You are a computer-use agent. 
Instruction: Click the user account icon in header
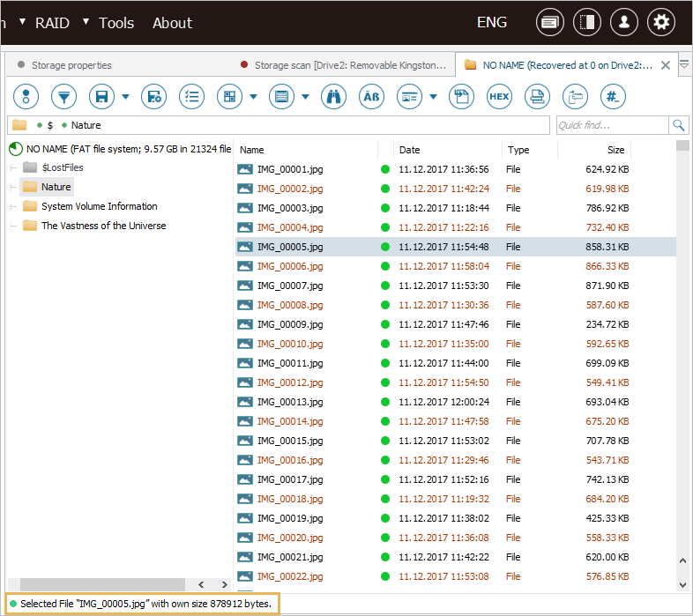(624, 23)
